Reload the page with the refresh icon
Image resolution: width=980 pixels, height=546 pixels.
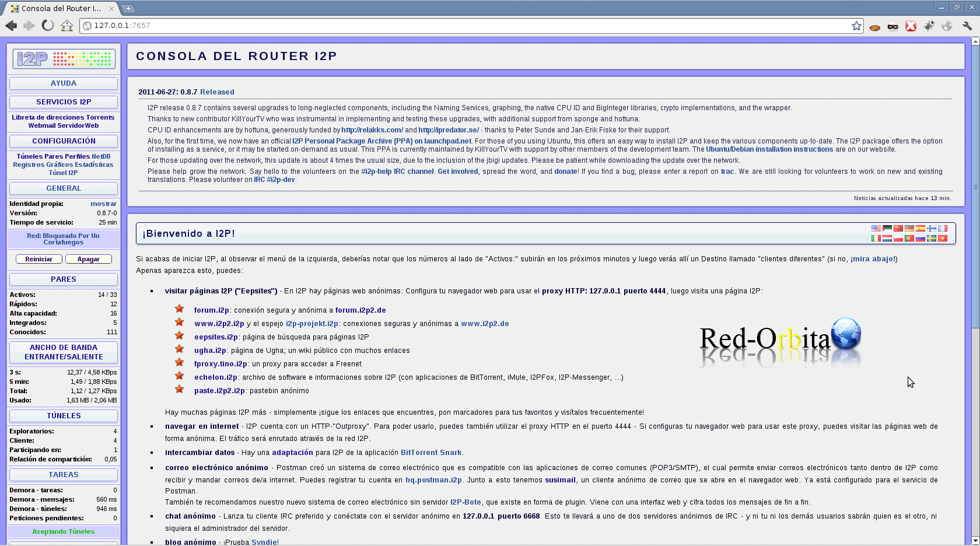pos(48,25)
